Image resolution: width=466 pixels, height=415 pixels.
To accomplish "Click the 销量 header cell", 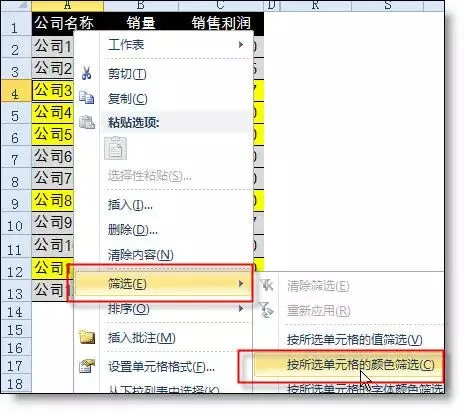I will pos(141,23).
